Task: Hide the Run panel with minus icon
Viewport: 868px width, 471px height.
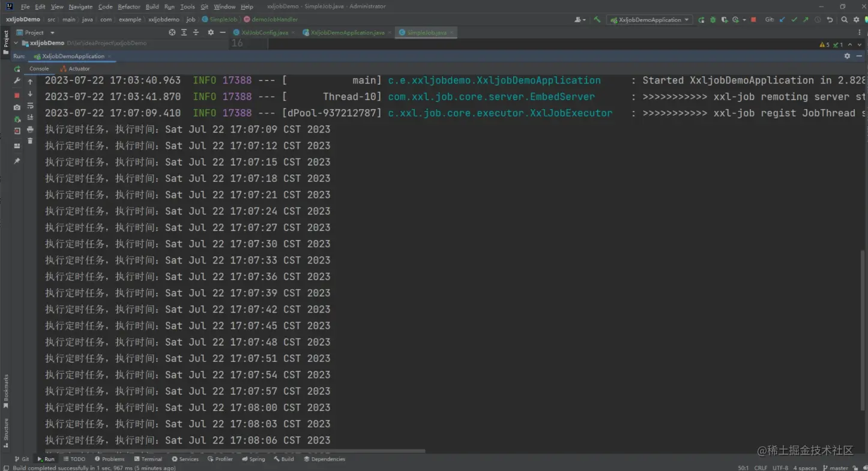Action: coord(860,56)
